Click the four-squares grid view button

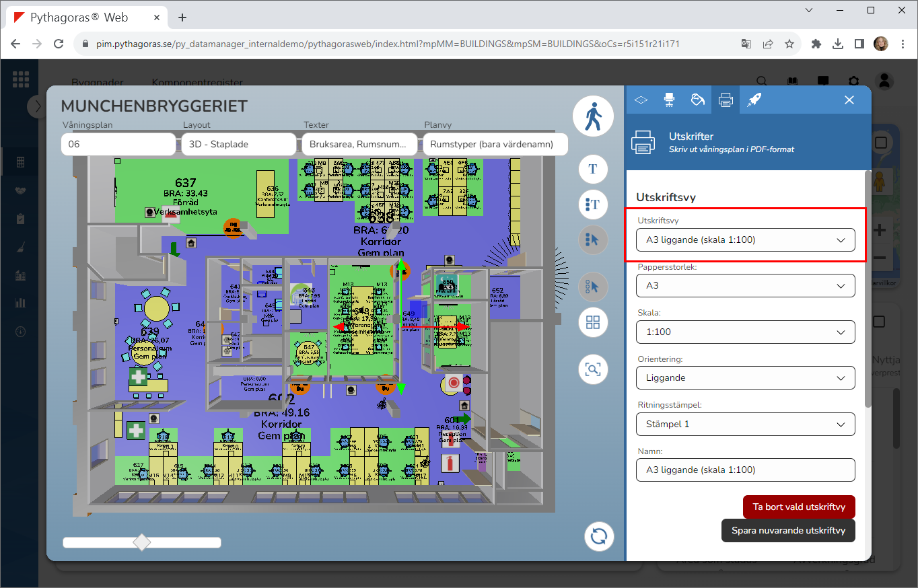pyautogui.click(x=593, y=322)
